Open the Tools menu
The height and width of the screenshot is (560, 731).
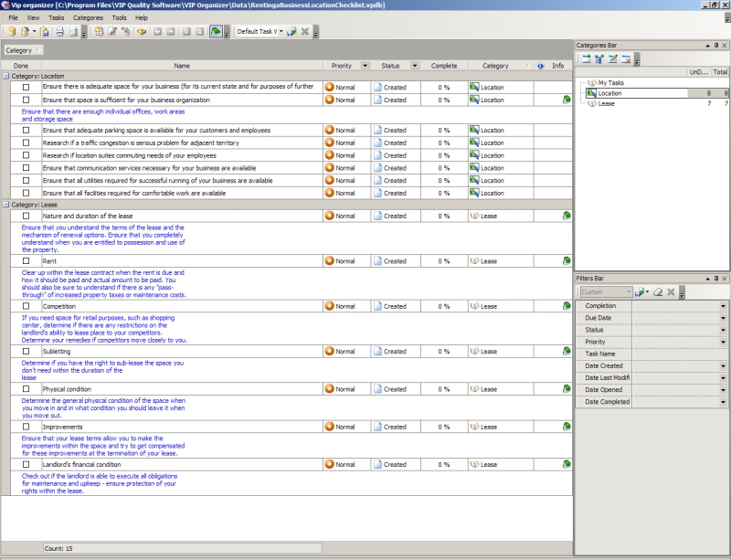[119, 17]
